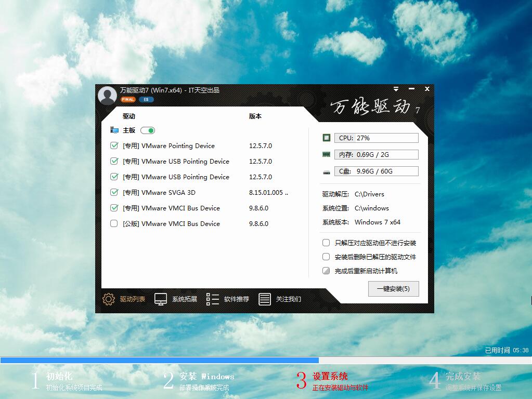Click the red FINAL badge
The height and width of the screenshot is (399, 532).
[127, 99]
